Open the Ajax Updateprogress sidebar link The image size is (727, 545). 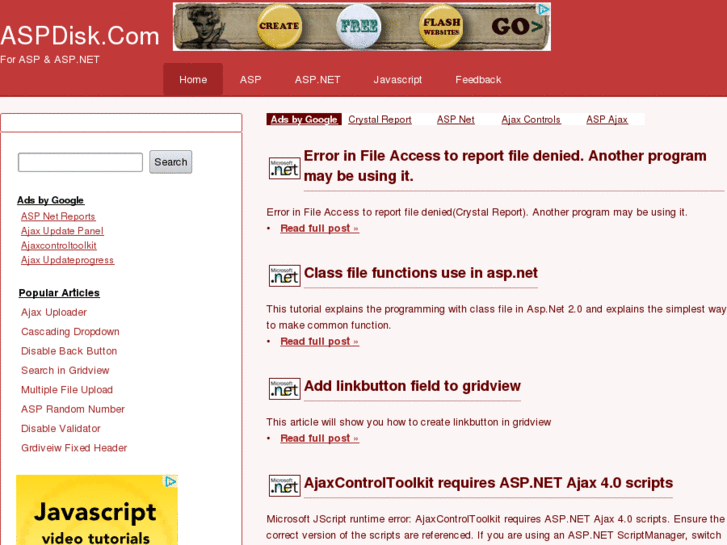coord(67,260)
